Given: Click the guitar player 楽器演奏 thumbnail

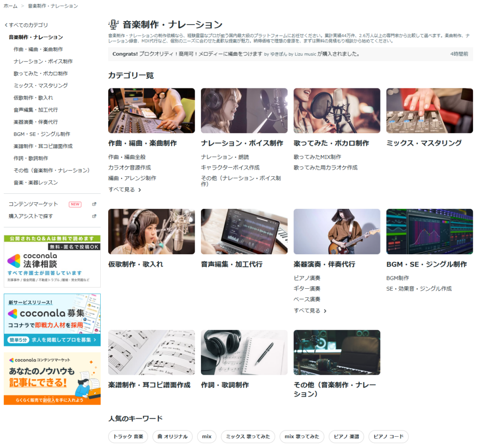Looking at the screenshot, I should click(337, 232).
